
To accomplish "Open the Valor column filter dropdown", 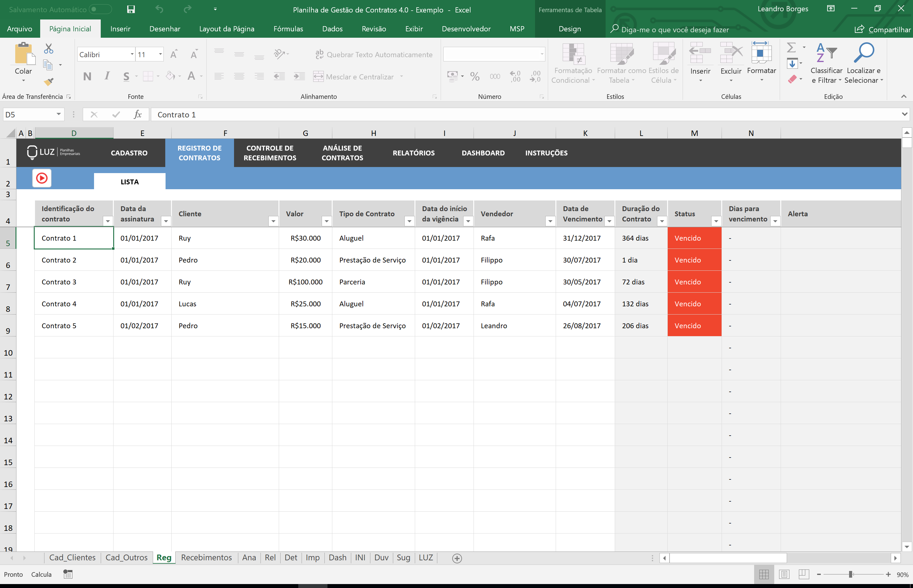I will pos(327,221).
